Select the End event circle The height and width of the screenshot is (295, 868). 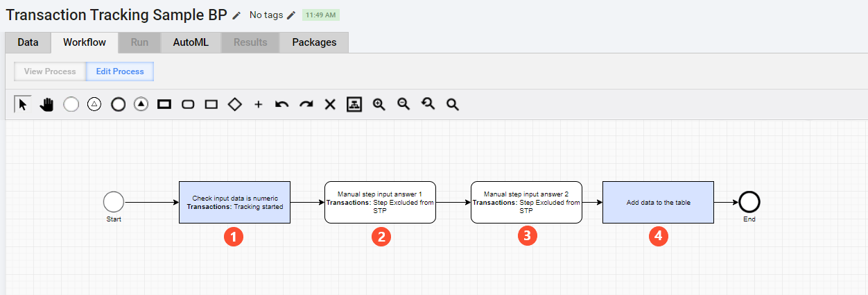pyautogui.click(x=749, y=202)
